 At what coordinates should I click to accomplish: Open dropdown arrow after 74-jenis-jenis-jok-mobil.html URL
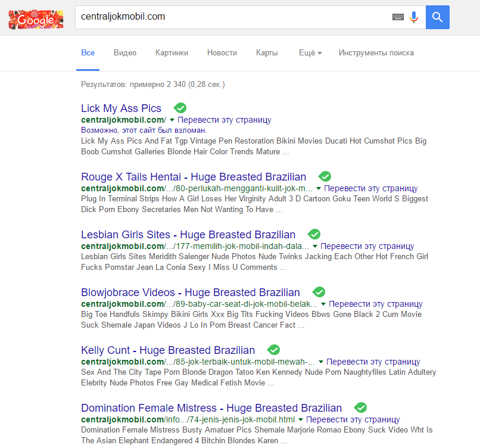pyautogui.click(x=301, y=420)
